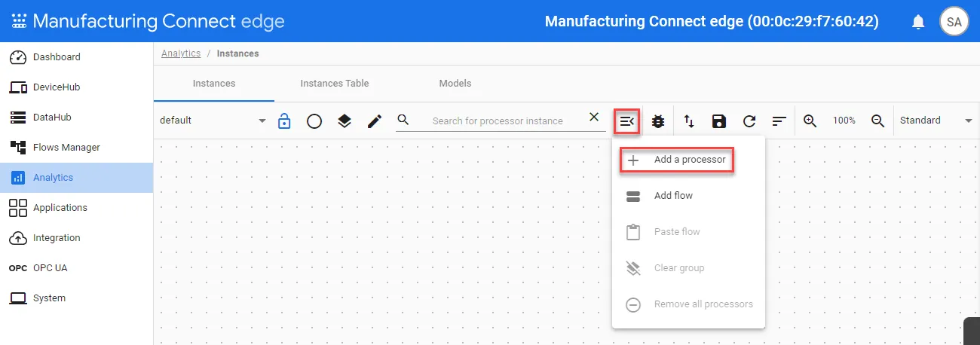The image size is (980, 345).
Task: Choose Add a processor menu entry
Action: [688, 160]
